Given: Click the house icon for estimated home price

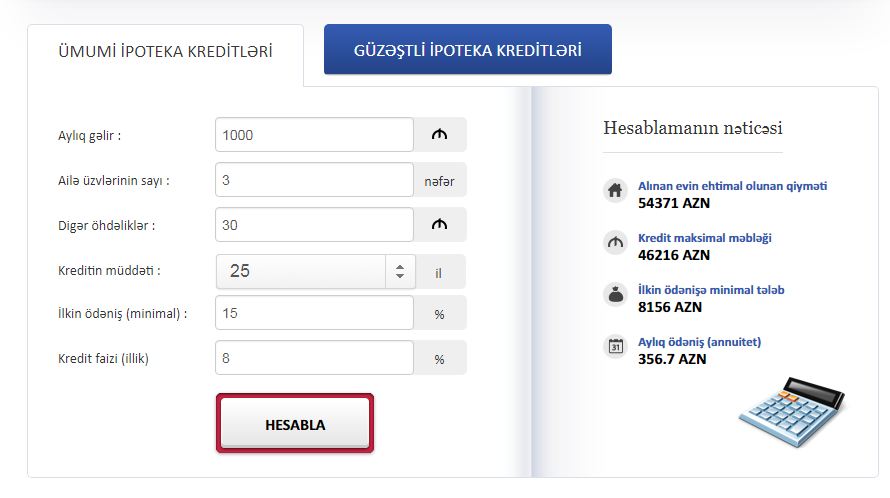Looking at the screenshot, I should (x=615, y=190).
